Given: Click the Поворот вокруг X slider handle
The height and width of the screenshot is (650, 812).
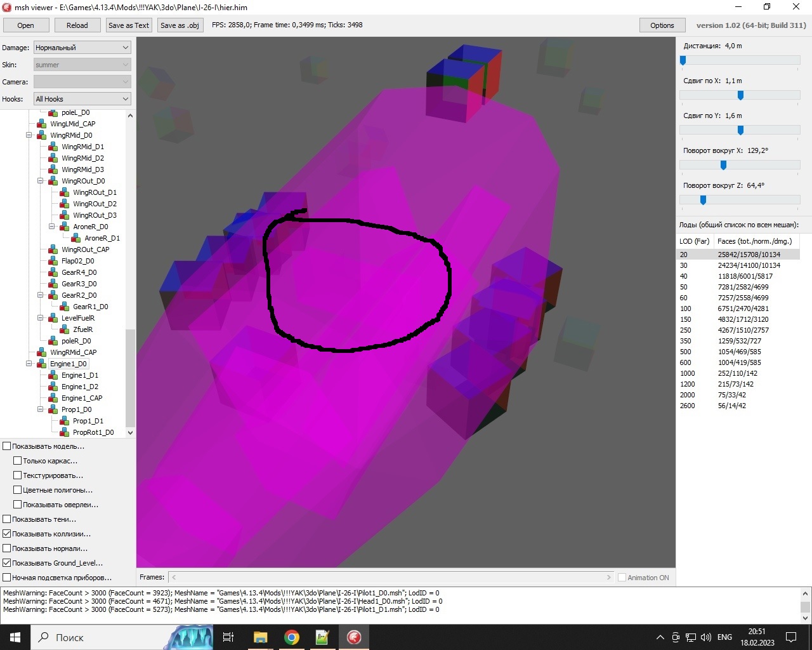Looking at the screenshot, I should coord(723,165).
